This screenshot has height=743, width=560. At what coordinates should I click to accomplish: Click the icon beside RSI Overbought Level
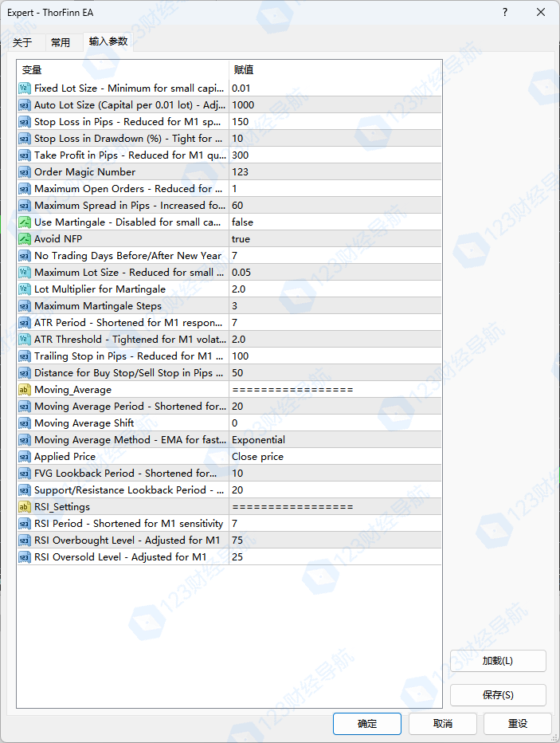pos(25,541)
